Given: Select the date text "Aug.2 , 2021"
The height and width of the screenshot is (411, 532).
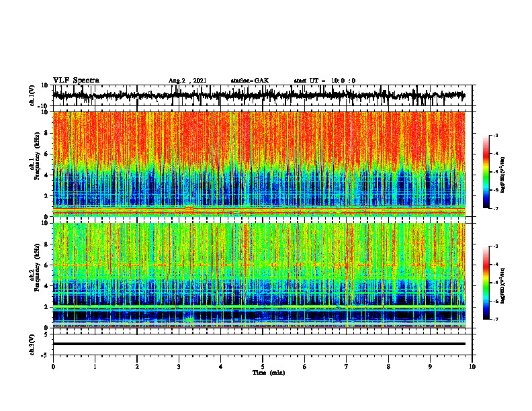Looking at the screenshot, I should point(187,81).
